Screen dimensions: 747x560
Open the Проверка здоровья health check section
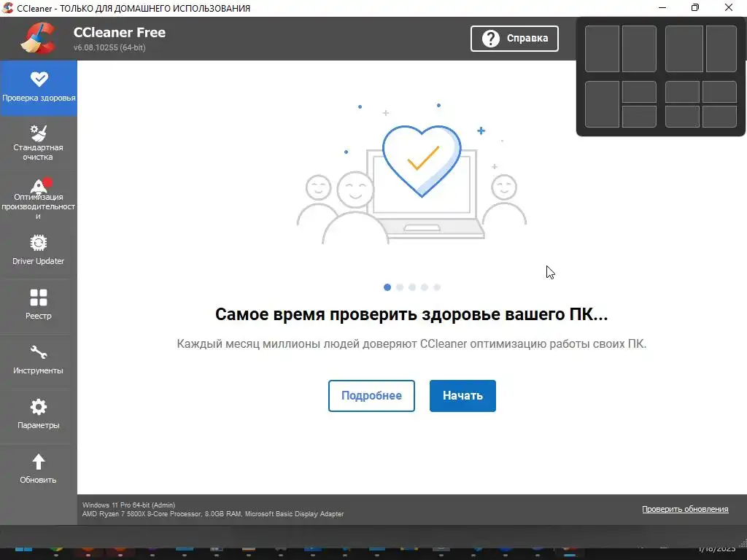click(x=39, y=87)
